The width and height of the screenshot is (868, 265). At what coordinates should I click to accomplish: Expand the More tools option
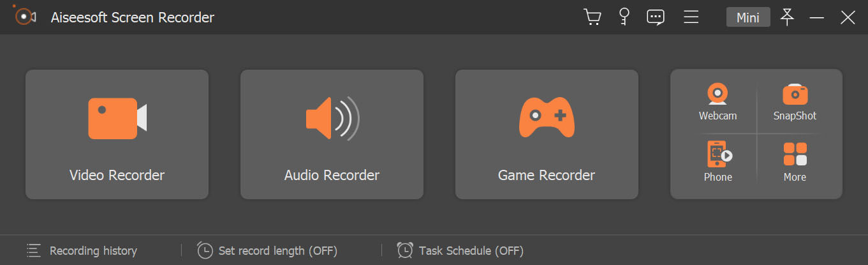click(x=795, y=162)
